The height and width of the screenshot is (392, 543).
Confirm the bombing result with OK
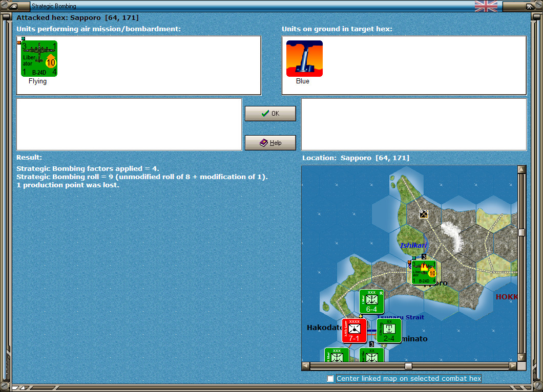point(270,114)
